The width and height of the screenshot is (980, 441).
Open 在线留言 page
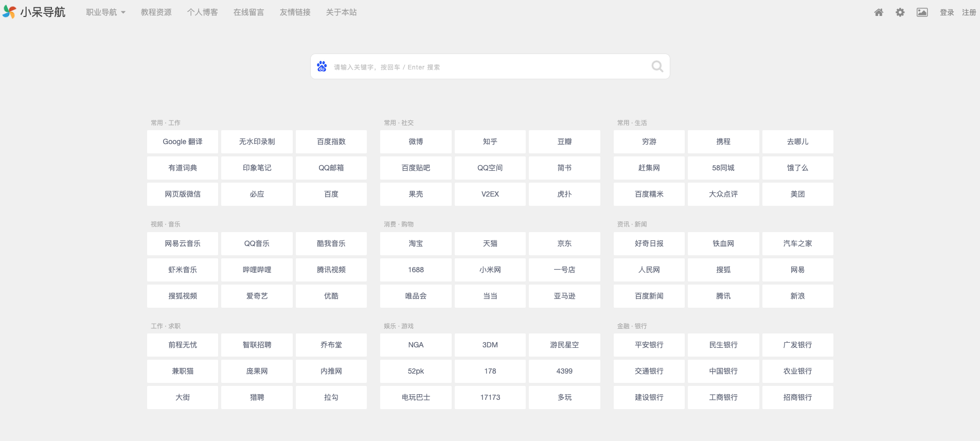(249, 12)
